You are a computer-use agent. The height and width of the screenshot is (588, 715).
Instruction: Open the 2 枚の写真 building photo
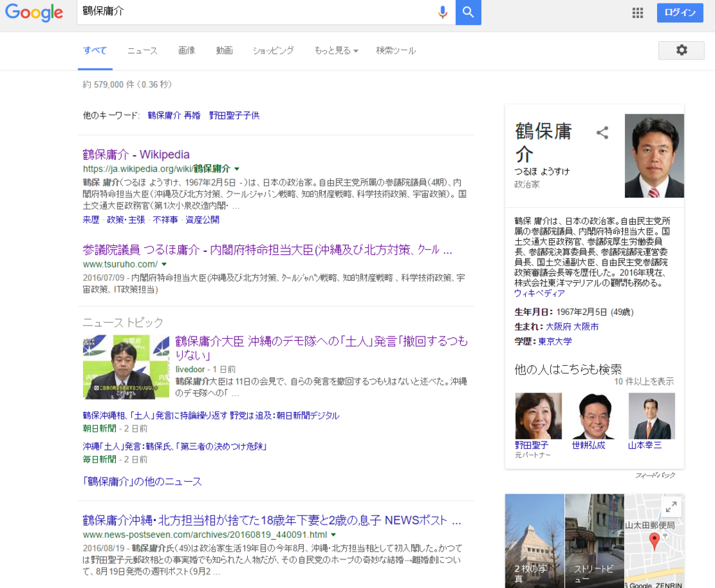coord(534,541)
